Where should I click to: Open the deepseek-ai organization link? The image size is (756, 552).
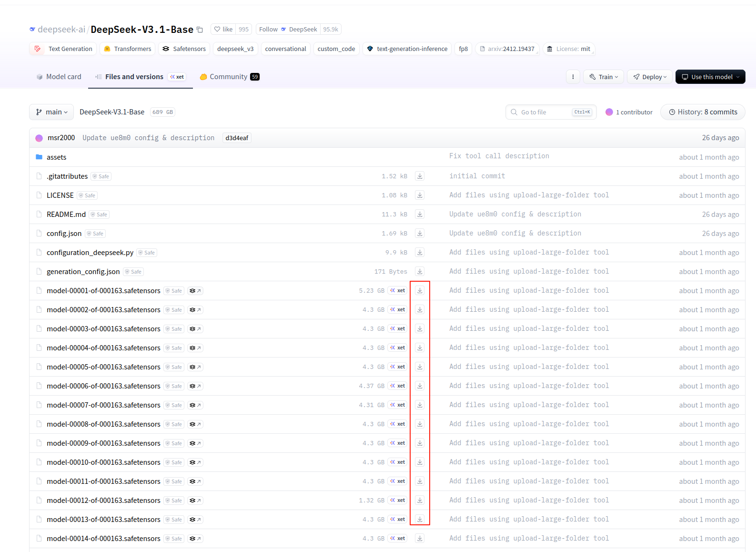[x=61, y=30]
